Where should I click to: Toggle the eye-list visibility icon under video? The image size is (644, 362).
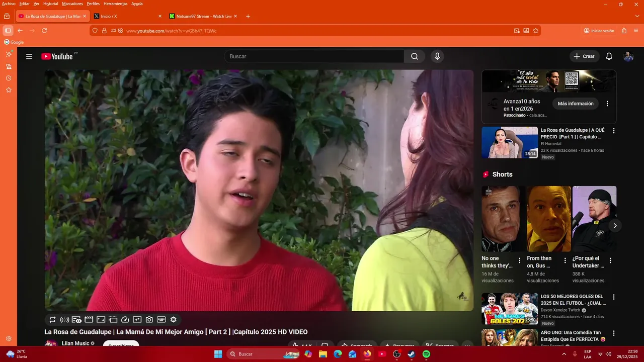76,320
